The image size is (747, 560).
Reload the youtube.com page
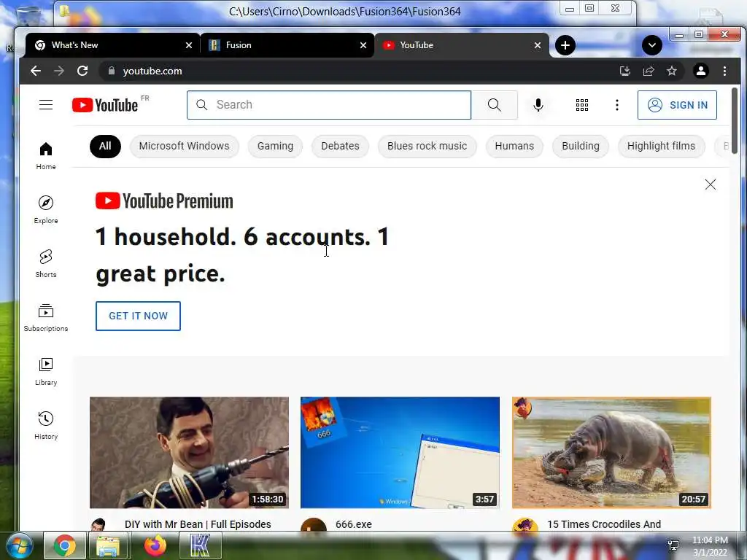click(x=82, y=71)
